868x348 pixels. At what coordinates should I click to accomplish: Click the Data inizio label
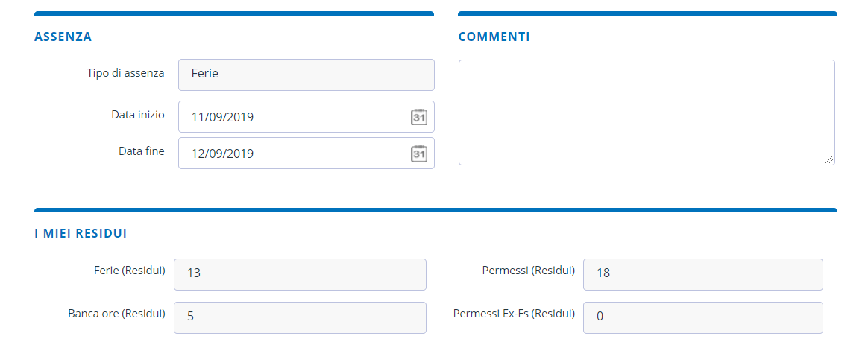tap(138, 115)
